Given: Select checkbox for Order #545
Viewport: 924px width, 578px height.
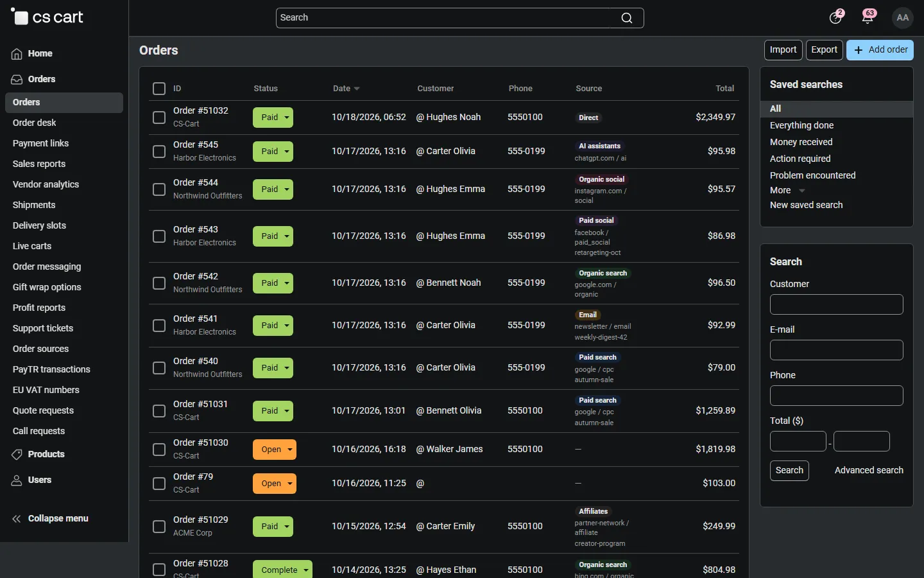Looking at the screenshot, I should 159,152.
